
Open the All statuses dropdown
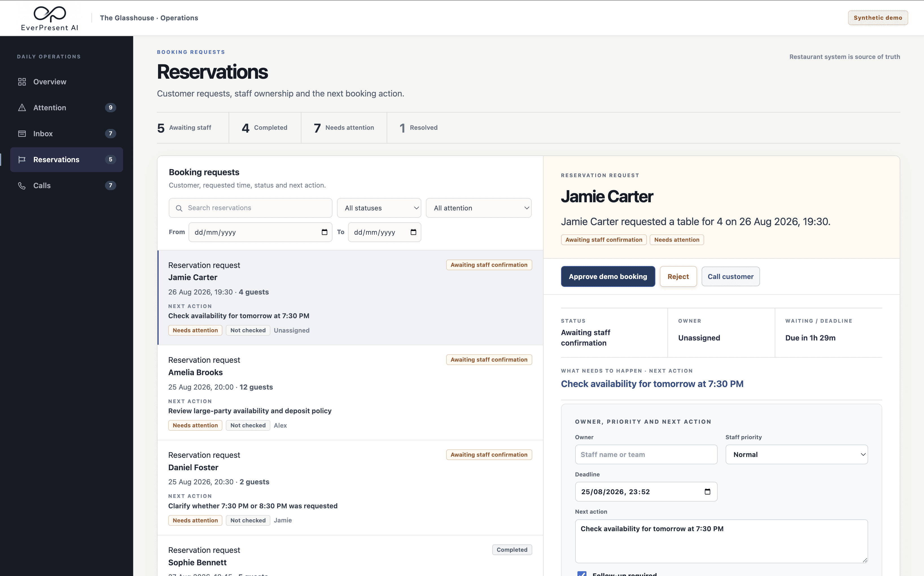[379, 208]
